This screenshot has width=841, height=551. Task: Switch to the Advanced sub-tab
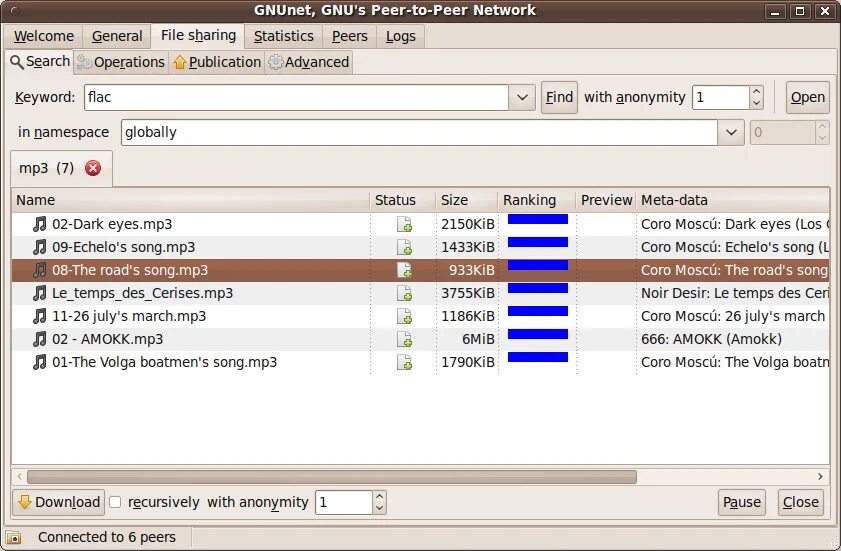(308, 62)
